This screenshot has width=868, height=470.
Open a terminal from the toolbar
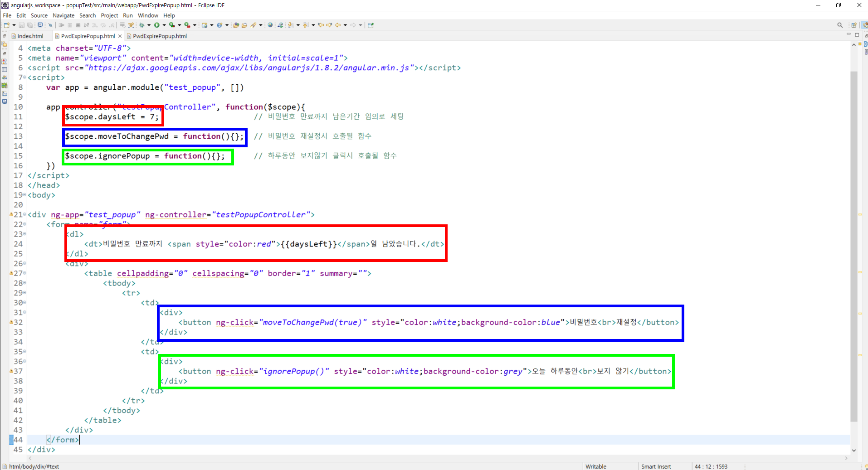[40, 25]
